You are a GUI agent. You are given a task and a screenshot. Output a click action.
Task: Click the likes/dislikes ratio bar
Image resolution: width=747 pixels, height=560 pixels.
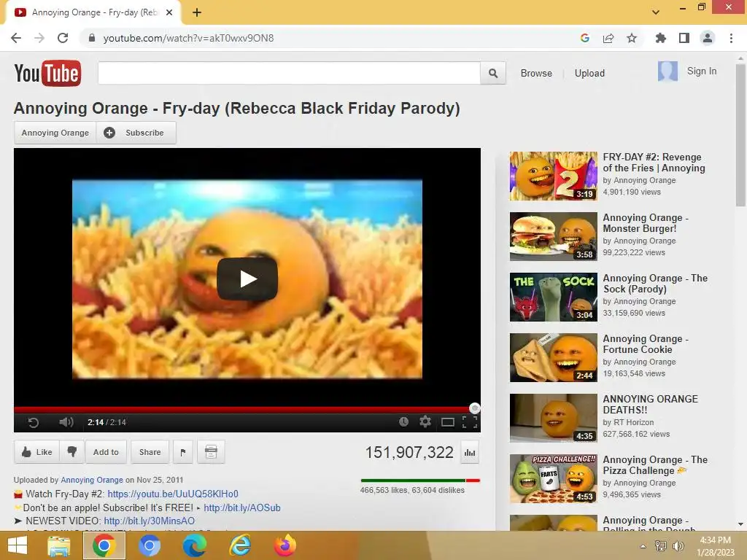coord(420,481)
